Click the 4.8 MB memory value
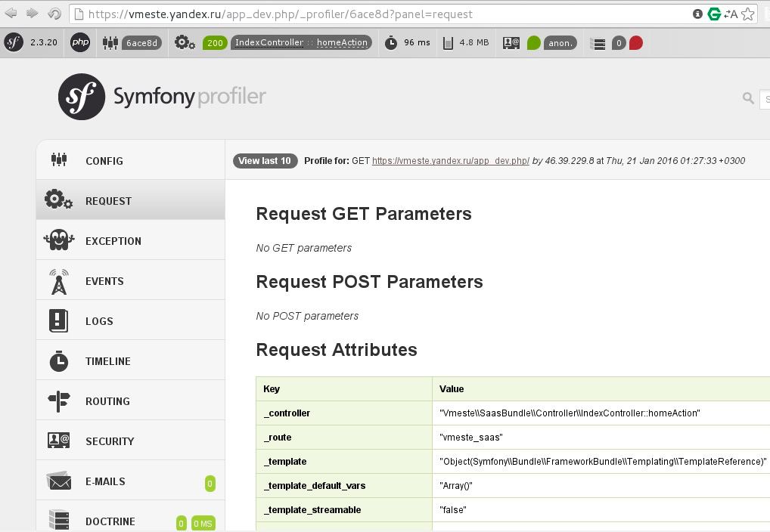 point(474,42)
